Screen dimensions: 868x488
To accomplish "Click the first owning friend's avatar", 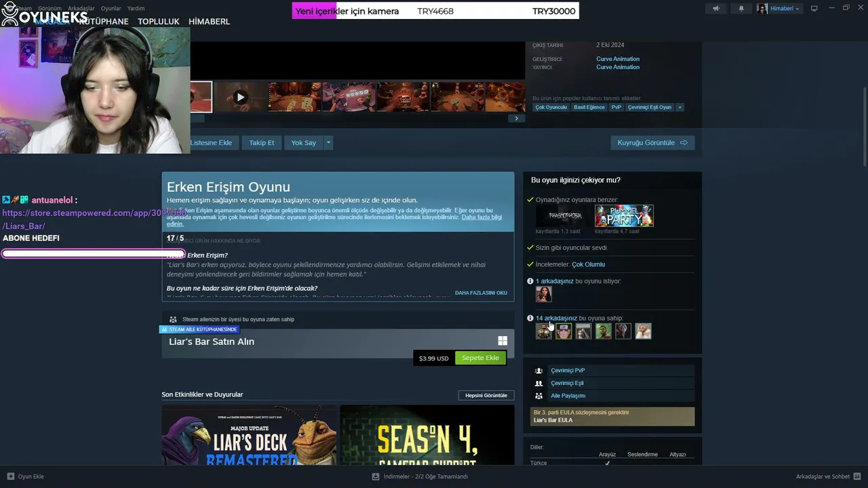I will coord(544,331).
